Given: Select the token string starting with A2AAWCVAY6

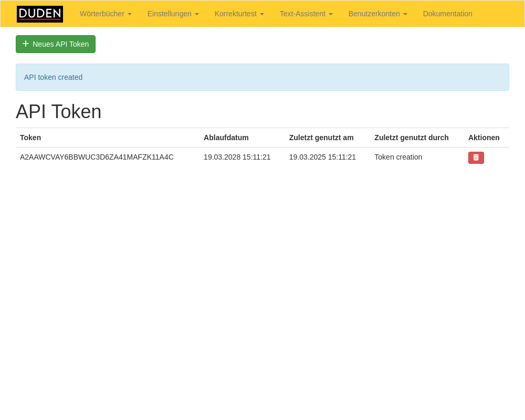Looking at the screenshot, I should pos(97,157).
